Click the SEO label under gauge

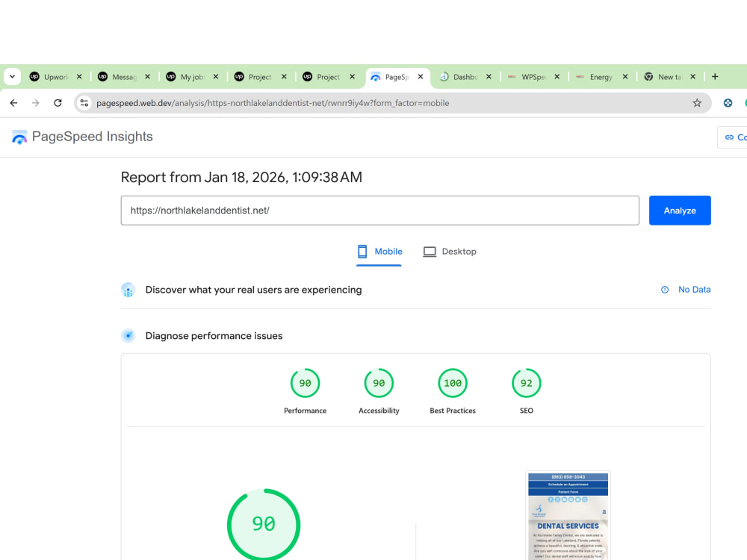[527, 411]
